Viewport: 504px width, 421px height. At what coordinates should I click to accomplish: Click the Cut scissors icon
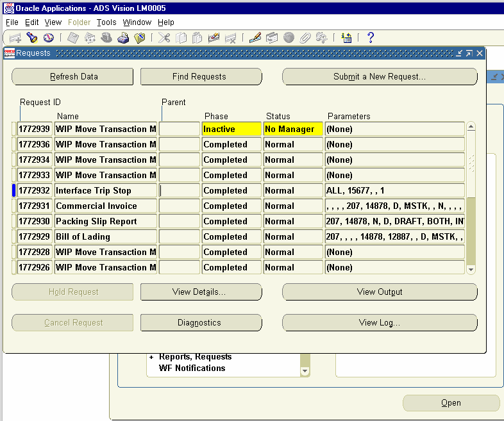point(164,38)
